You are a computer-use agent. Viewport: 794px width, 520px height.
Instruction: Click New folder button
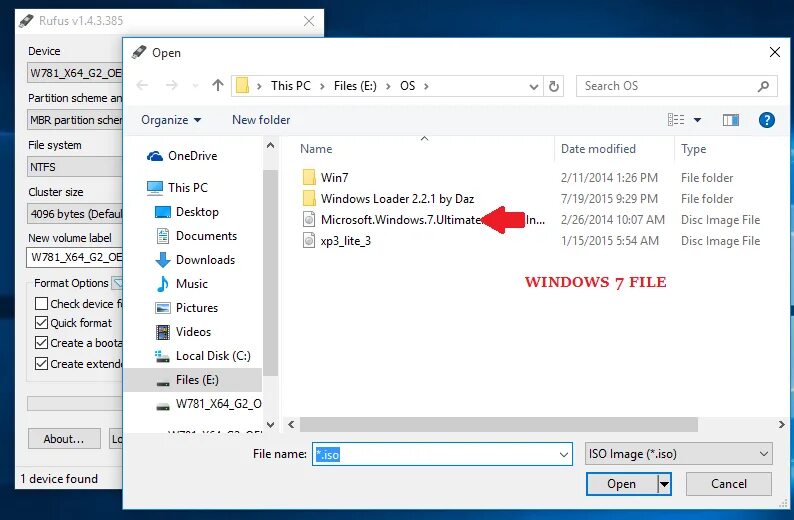click(x=261, y=120)
